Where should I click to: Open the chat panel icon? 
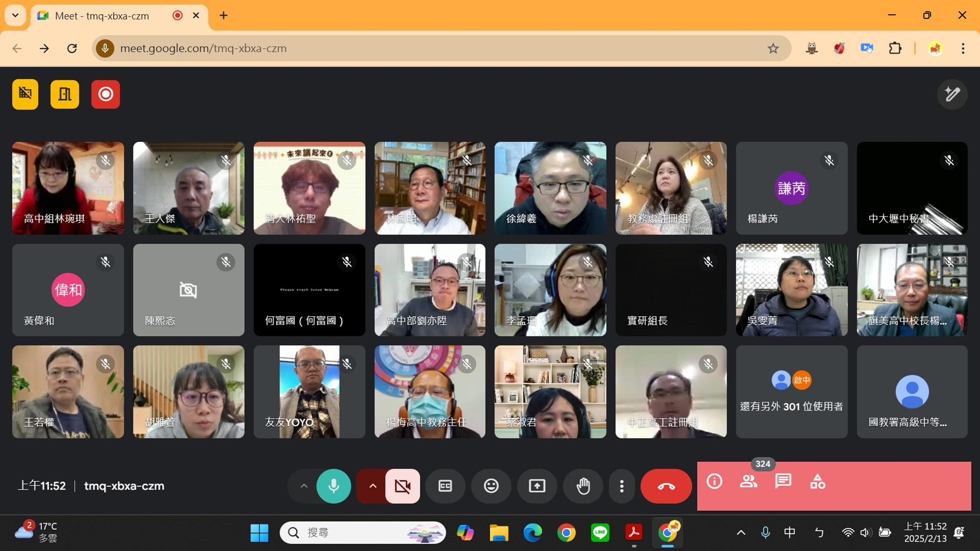point(783,482)
